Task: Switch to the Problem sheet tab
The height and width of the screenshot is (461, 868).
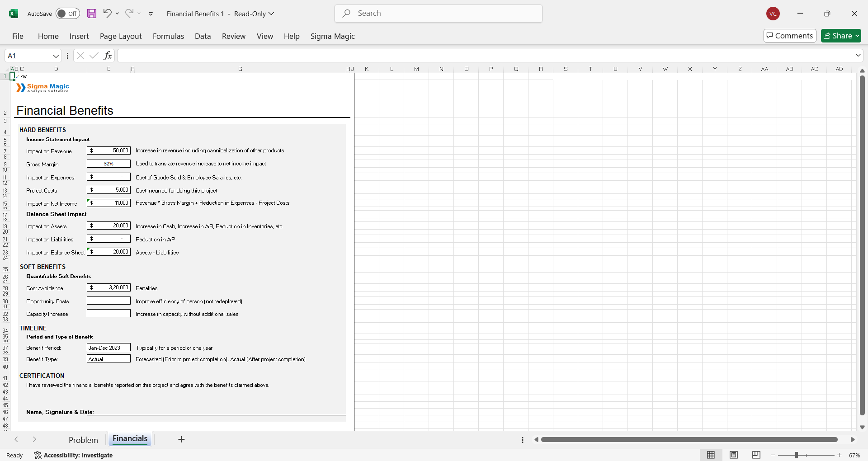Action: click(83, 440)
